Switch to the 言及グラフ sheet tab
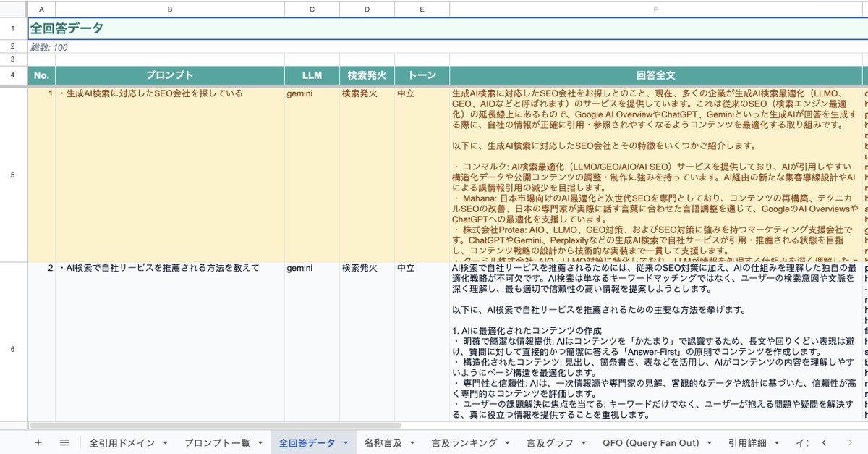This screenshot has width=868, height=454. [x=550, y=442]
